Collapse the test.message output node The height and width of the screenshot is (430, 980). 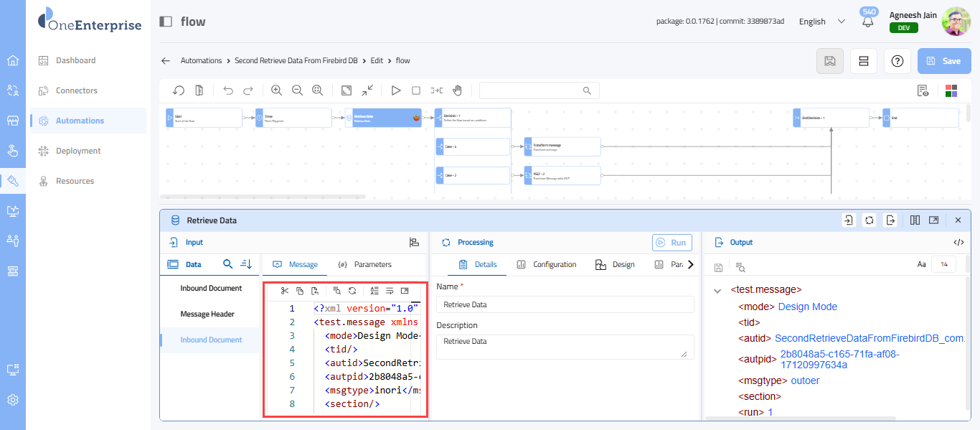pyautogui.click(x=717, y=291)
